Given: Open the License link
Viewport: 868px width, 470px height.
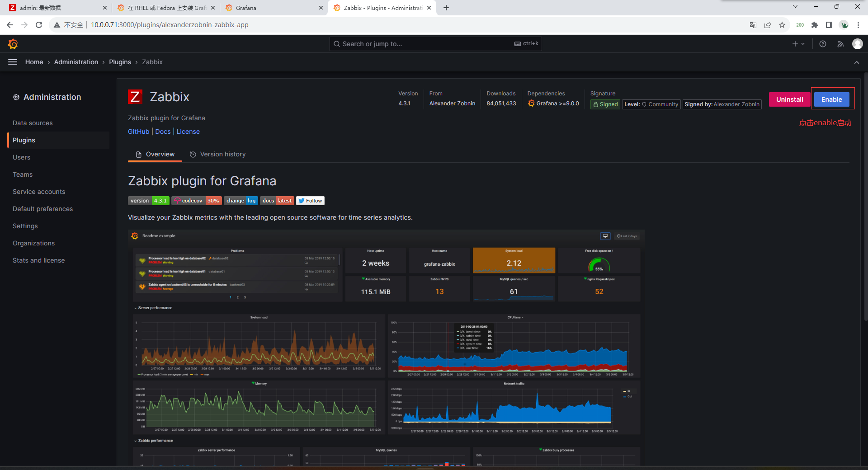Looking at the screenshot, I should pos(188,132).
